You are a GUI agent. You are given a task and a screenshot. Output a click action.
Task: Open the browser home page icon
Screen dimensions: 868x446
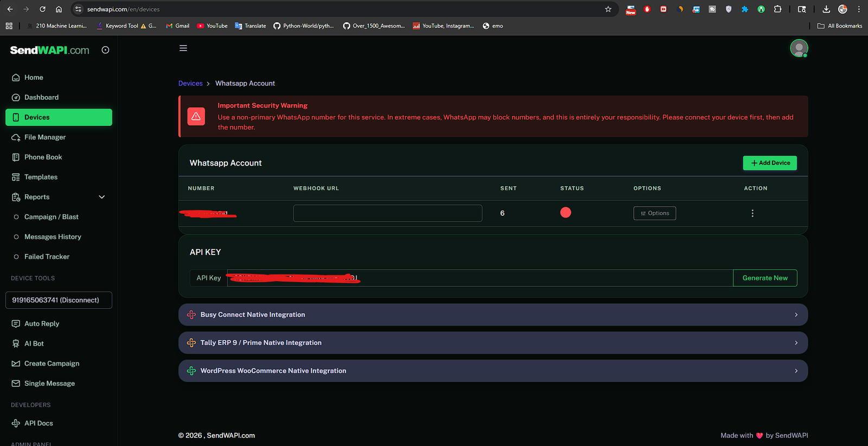pos(59,9)
